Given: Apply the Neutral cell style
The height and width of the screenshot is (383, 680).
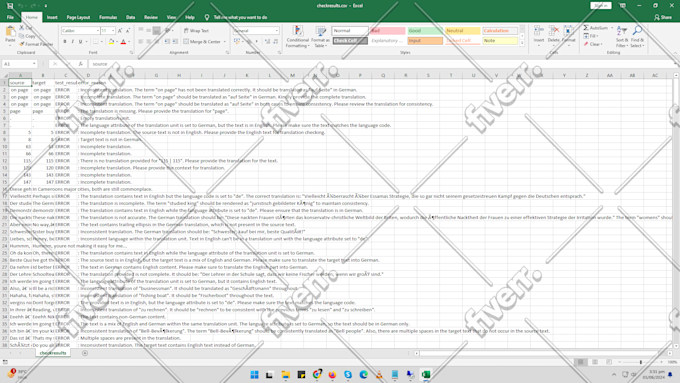Looking at the screenshot, I should pyautogui.click(x=463, y=31).
